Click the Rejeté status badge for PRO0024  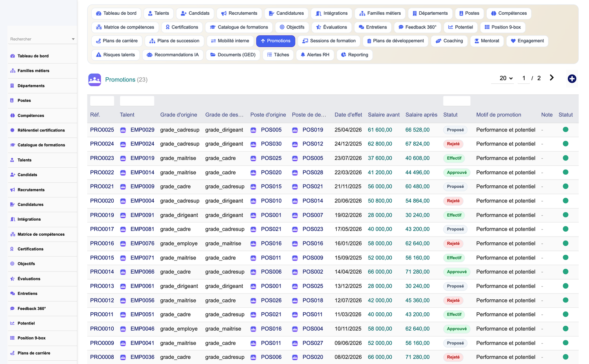pos(453,144)
